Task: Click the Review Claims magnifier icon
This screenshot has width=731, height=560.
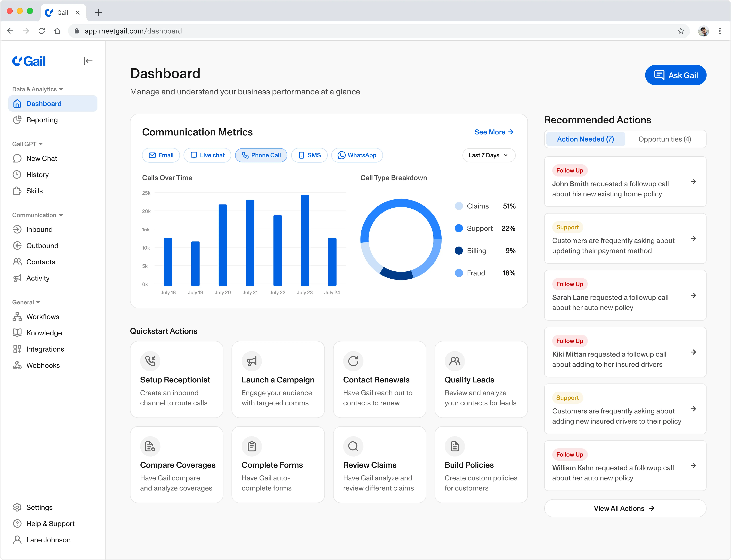Action: pos(353,446)
